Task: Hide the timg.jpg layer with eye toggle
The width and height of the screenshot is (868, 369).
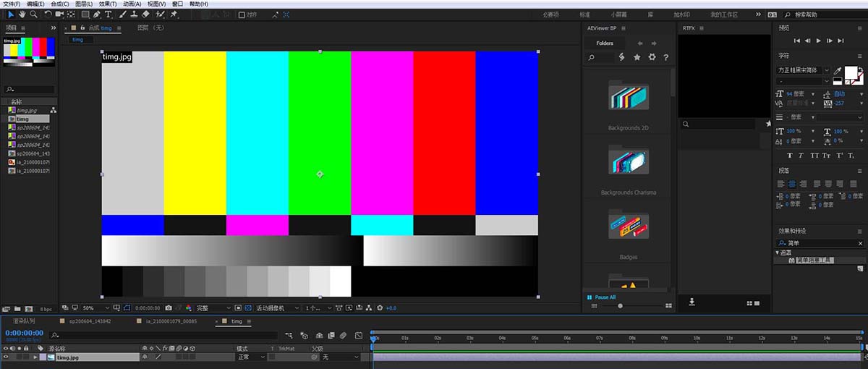Action: tap(6, 357)
